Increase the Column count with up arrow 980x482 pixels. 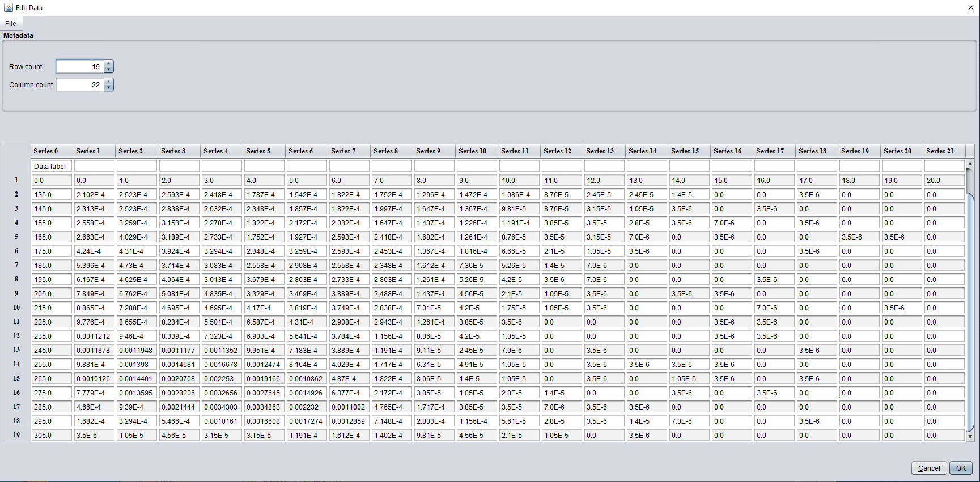tap(109, 82)
